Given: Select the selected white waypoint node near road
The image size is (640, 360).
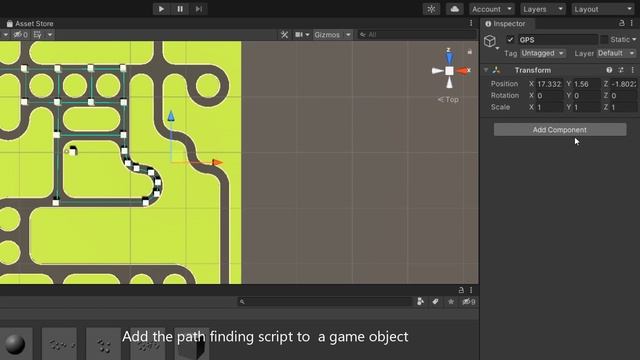Looking at the screenshot, I should pos(73,151).
